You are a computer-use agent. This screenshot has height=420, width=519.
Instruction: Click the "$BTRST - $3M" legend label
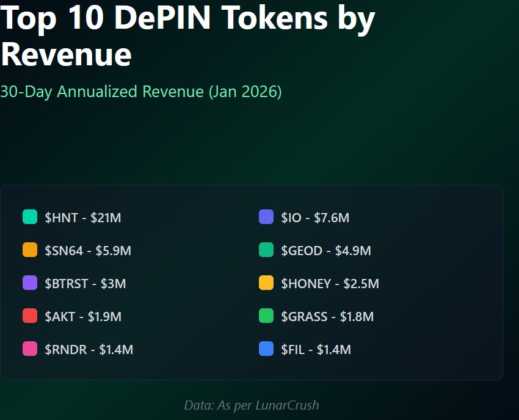coord(85,284)
